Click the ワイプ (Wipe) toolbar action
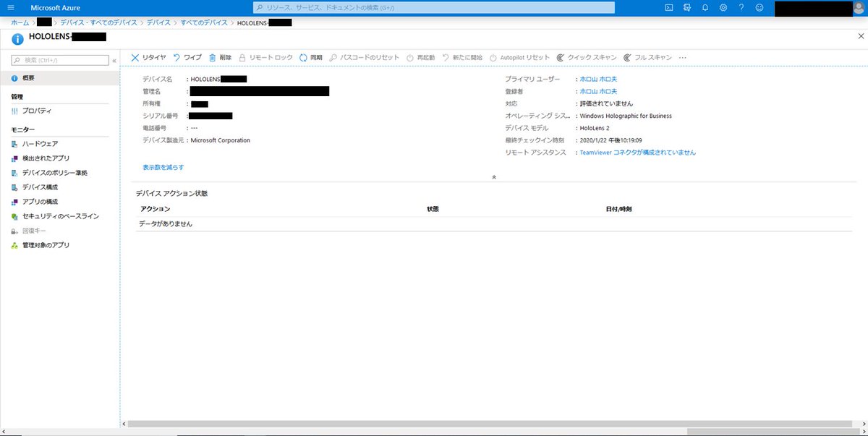The width and height of the screenshot is (868, 436). point(187,57)
